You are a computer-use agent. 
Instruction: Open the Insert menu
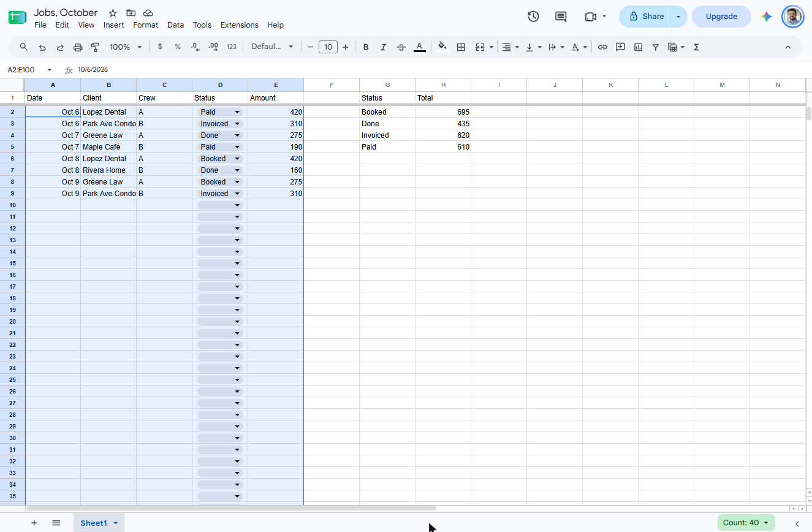114,25
